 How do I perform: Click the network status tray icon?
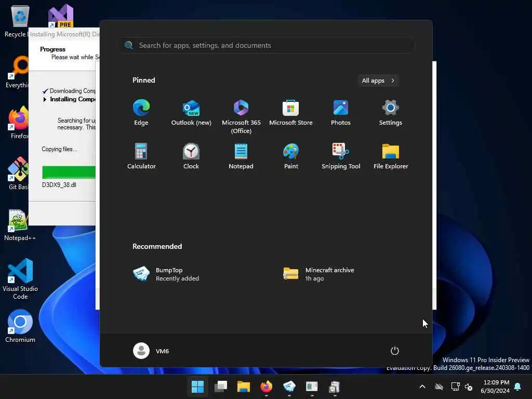455,387
